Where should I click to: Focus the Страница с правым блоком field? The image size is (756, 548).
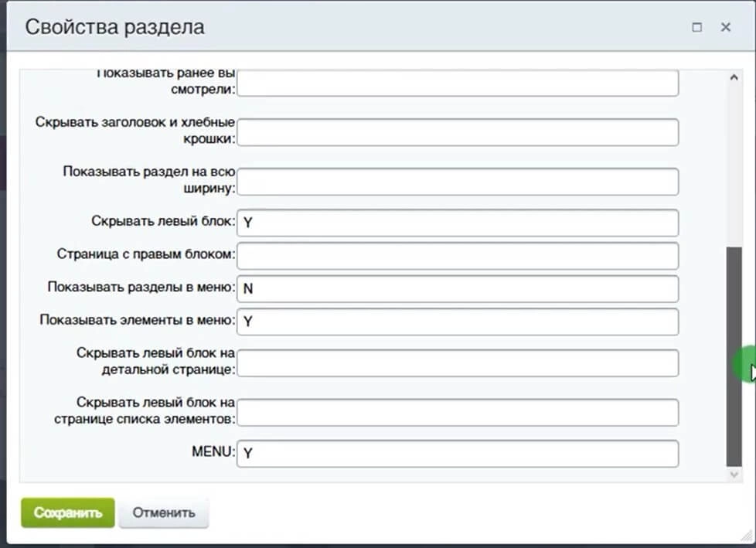click(458, 255)
